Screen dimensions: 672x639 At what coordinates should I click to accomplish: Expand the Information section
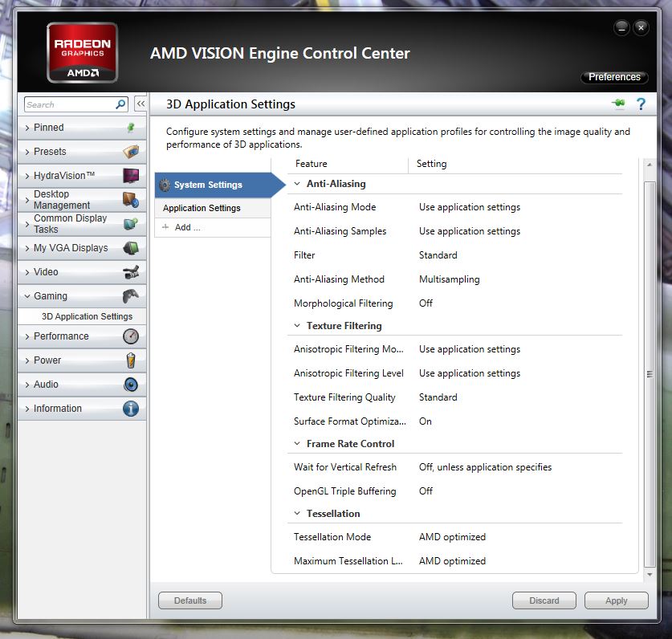coord(27,409)
